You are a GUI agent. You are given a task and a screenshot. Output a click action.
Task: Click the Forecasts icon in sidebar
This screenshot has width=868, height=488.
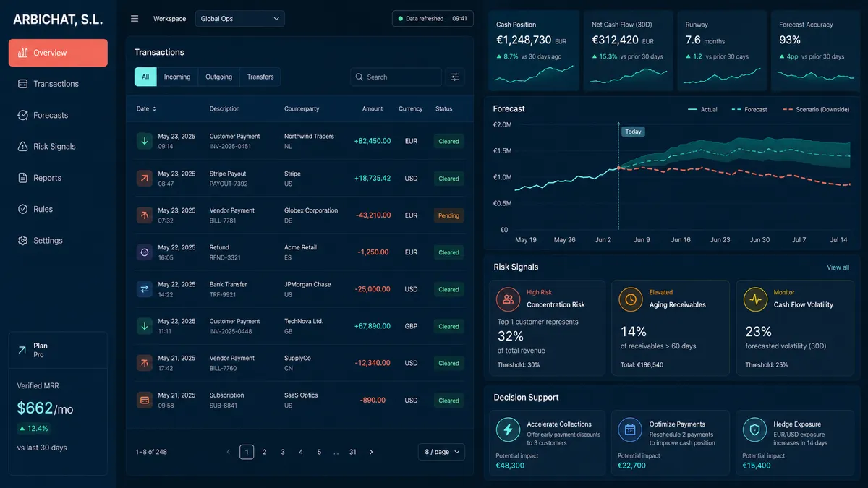pos(22,115)
